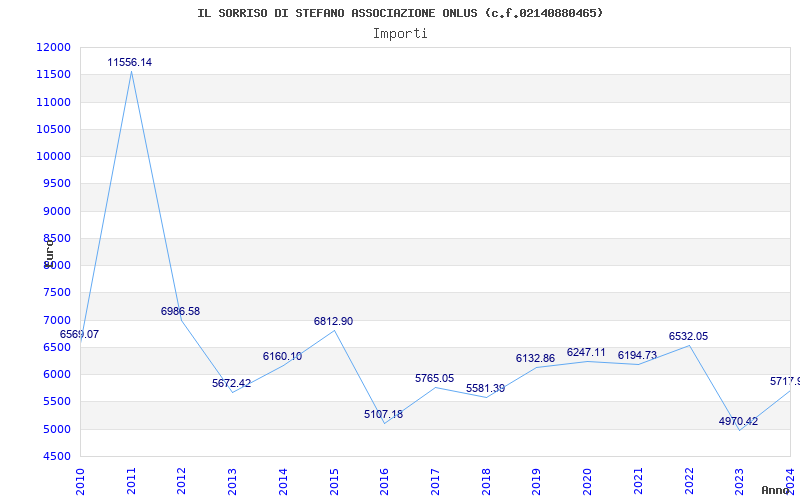Click x-axis year 2016
Image resolution: width=800 pixels, height=500 pixels.
385,481
